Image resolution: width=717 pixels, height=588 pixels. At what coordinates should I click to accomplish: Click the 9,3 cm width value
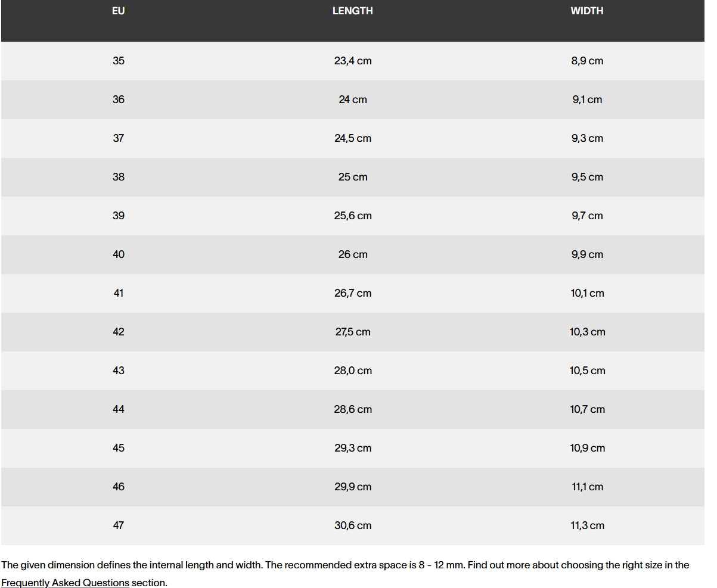(587, 138)
